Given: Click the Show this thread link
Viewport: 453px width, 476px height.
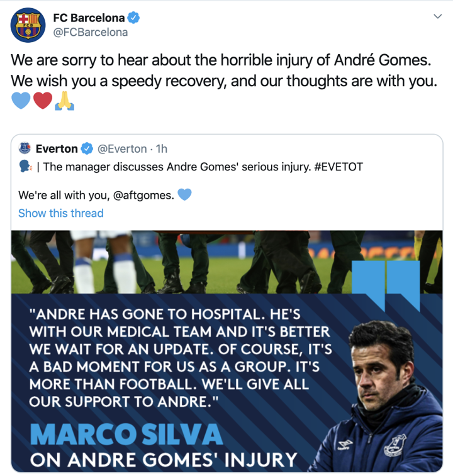Looking at the screenshot, I should click(x=61, y=213).
